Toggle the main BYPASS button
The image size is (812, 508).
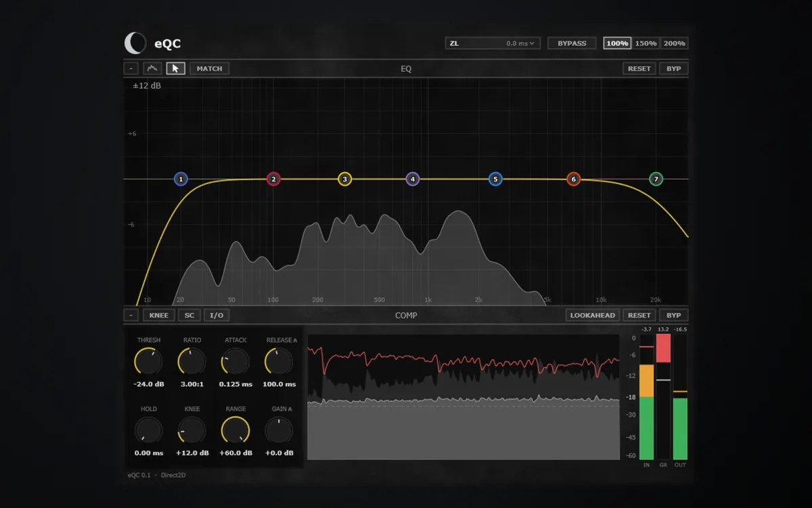click(572, 43)
